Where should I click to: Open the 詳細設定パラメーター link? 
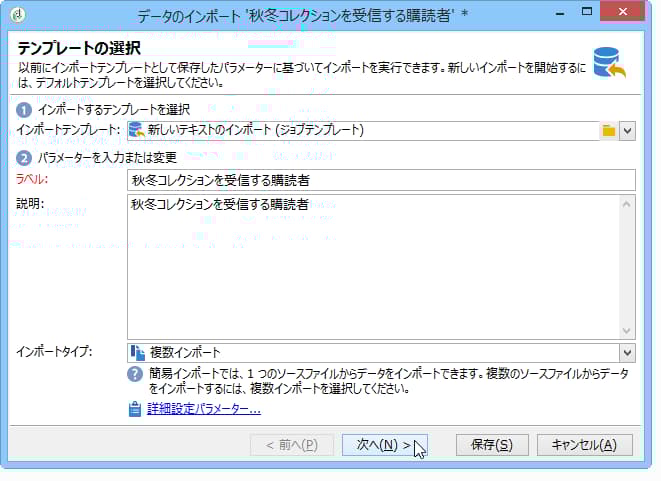pyautogui.click(x=204, y=409)
